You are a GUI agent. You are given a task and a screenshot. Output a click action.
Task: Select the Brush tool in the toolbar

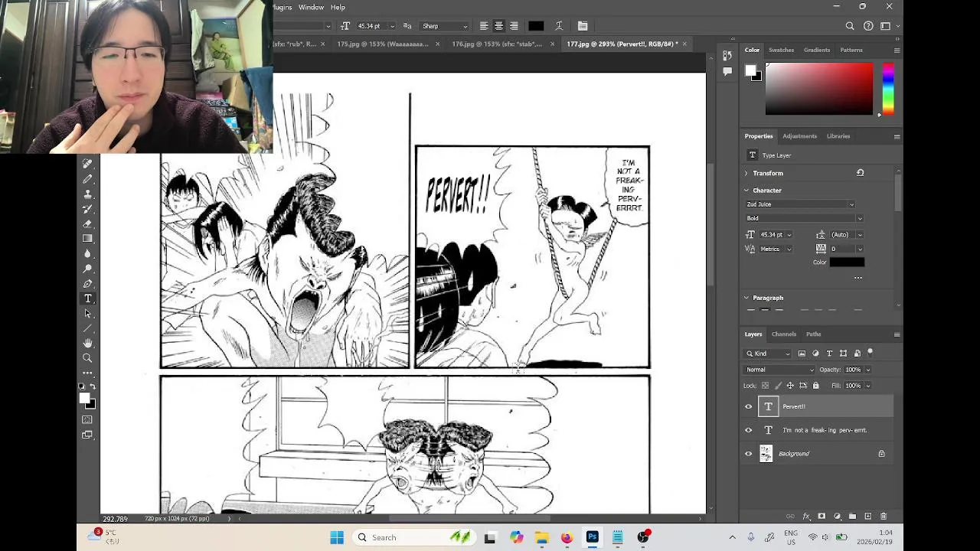click(x=87, y=179)
